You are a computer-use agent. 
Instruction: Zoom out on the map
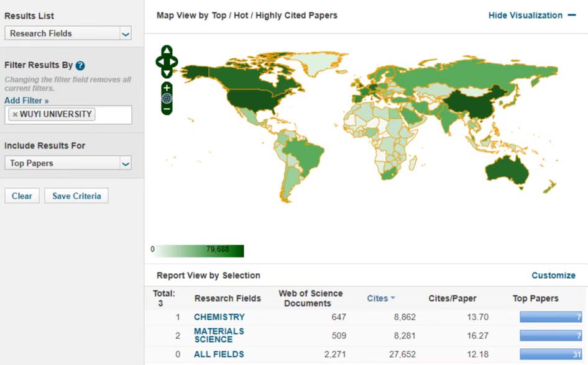coord(167,109)
